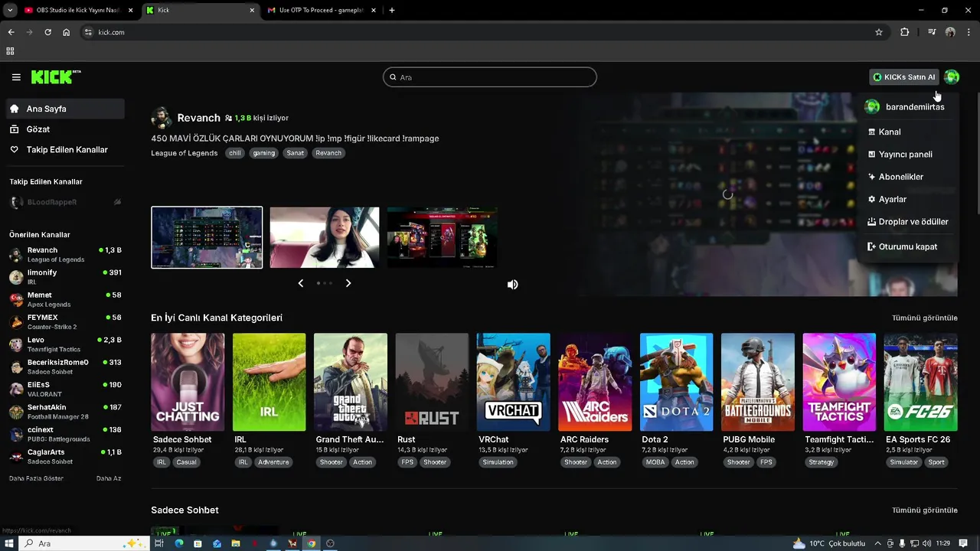Image resolution: width=980 pixels, height=551 pixels.
Task: Expand with Daha Fazla Göster
Action: [x=36, y=478]
